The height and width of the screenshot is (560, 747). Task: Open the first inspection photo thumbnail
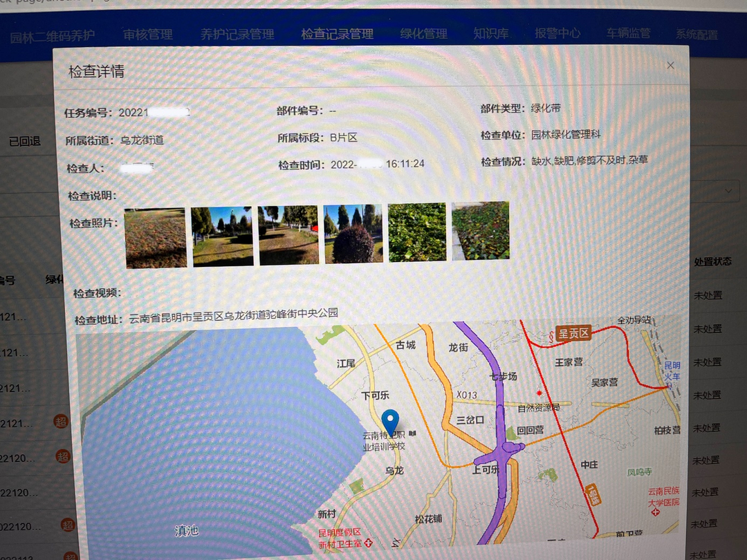156,238
